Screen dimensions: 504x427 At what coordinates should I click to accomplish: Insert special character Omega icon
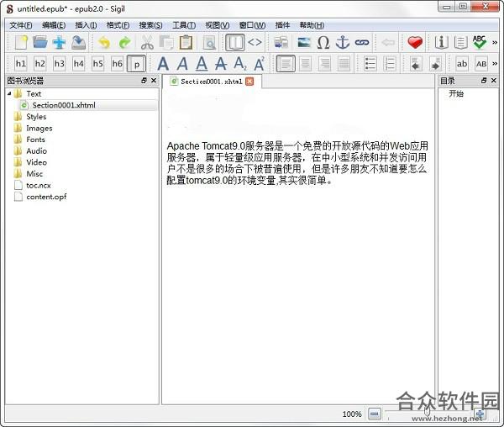323,42
